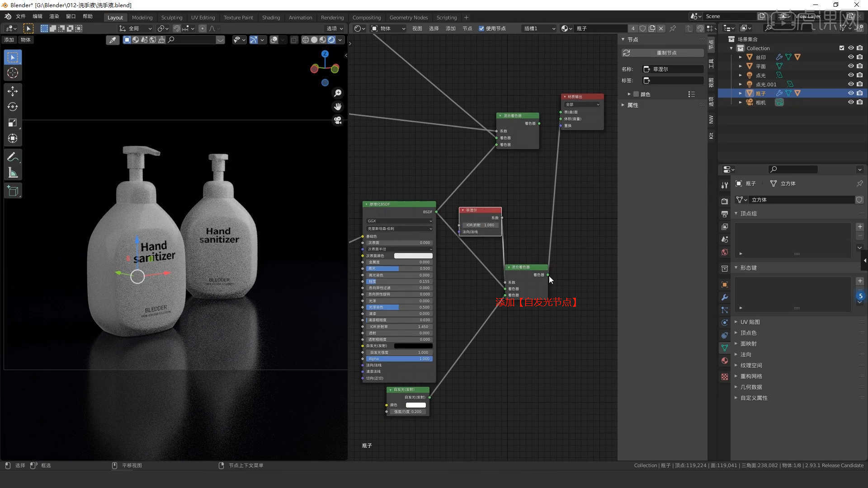This screenshot has height=488, width=868.
Task: Select the Move tool in viewport toolbar
Action: pos(13,91)
